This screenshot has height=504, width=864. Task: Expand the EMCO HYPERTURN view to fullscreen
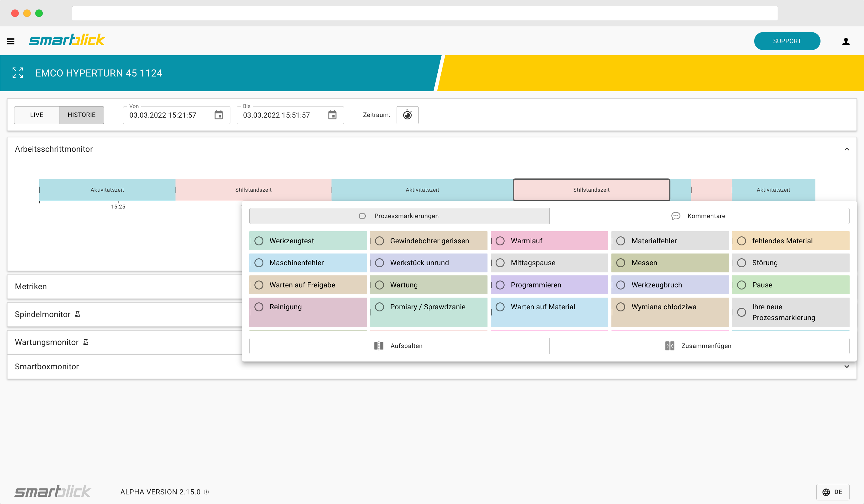coord(17,73)
